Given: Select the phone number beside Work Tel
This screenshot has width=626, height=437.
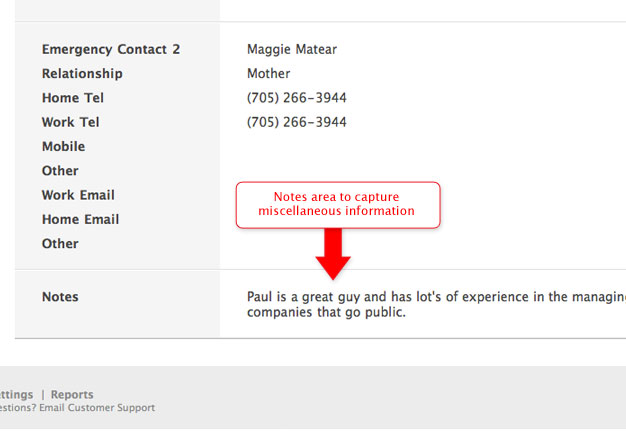Looking at the screenshot, I should pos(296,122).
